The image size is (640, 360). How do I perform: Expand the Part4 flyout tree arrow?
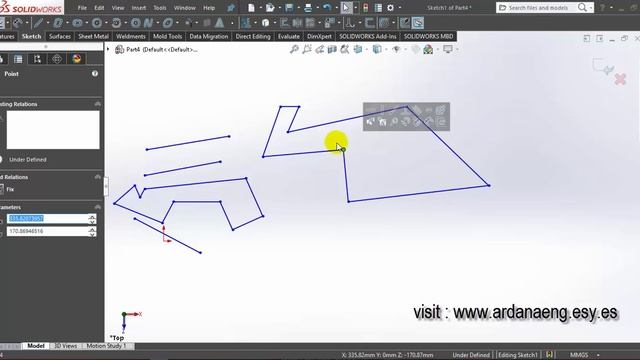(x=108, y=49)
